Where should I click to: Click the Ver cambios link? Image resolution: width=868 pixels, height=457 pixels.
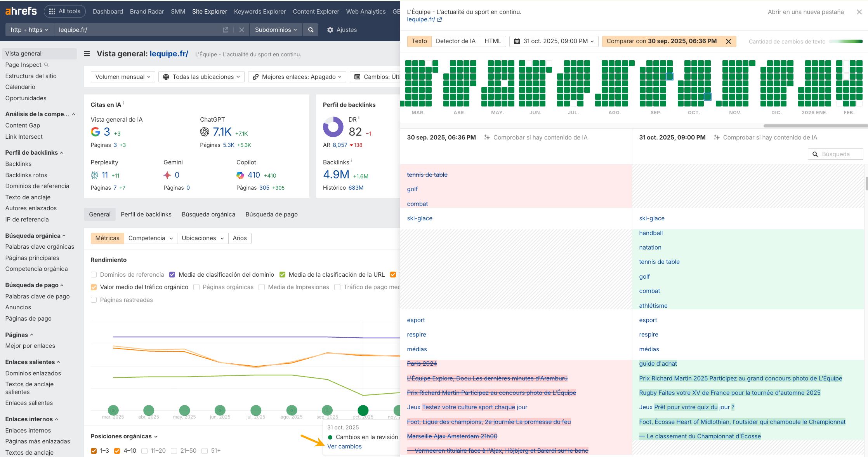344,446
